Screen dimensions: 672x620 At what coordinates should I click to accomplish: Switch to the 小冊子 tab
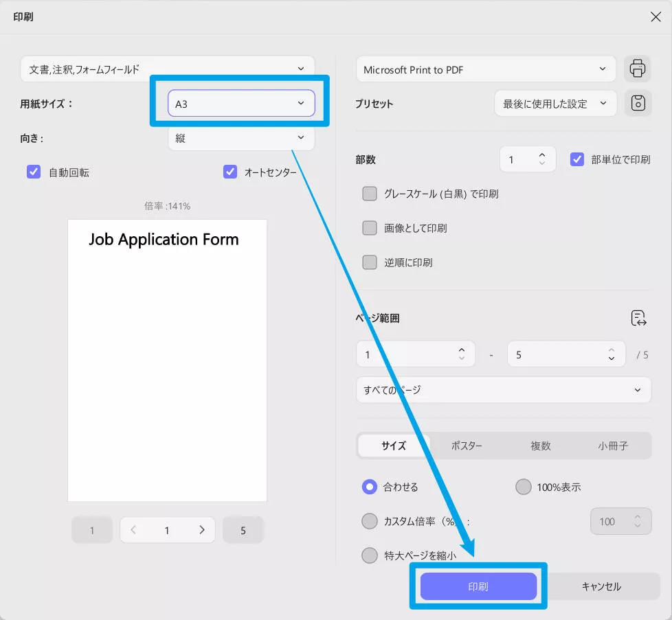coord(615,446)
